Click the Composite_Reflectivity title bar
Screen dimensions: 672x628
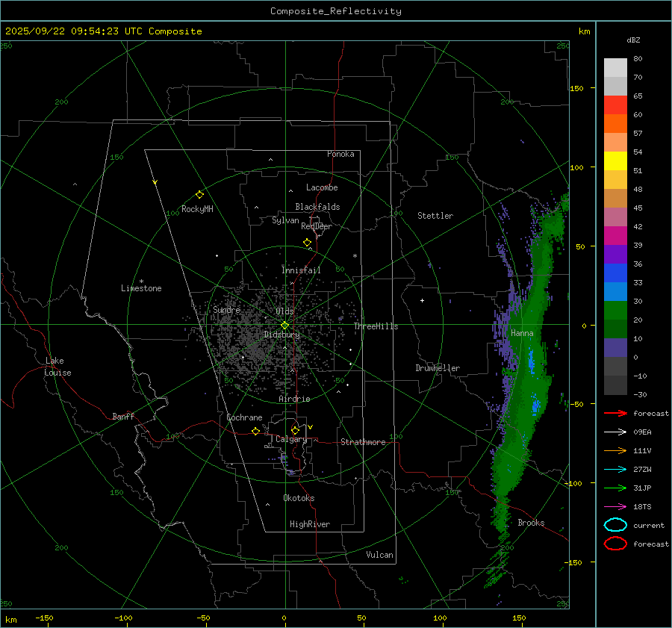point(335,11)
